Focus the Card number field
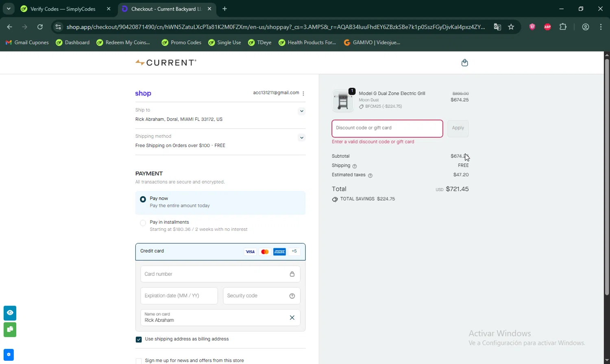The height and width of the screenshot is (364, 610). tap(220, 274)
